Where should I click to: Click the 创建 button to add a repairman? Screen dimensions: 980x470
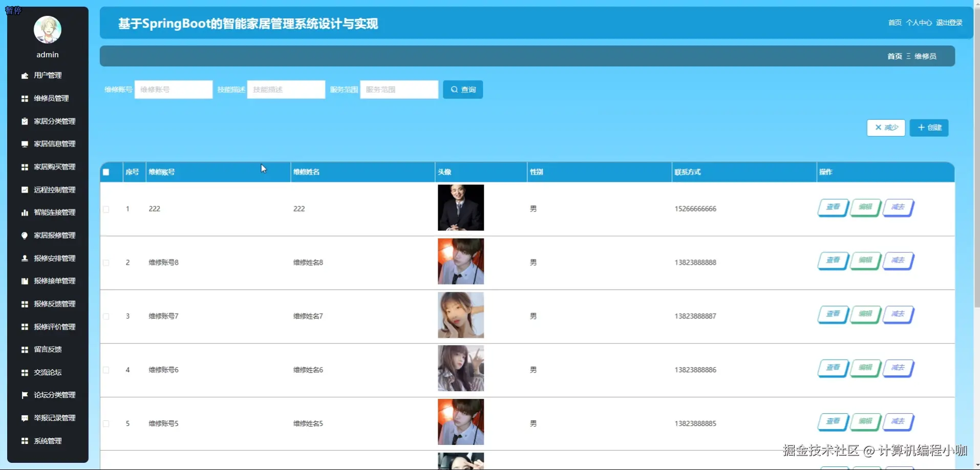coord(929,127)
